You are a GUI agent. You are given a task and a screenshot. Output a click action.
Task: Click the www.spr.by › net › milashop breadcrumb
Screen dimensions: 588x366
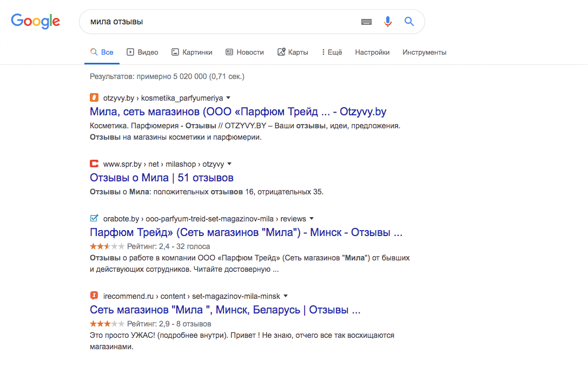(163, 164)
